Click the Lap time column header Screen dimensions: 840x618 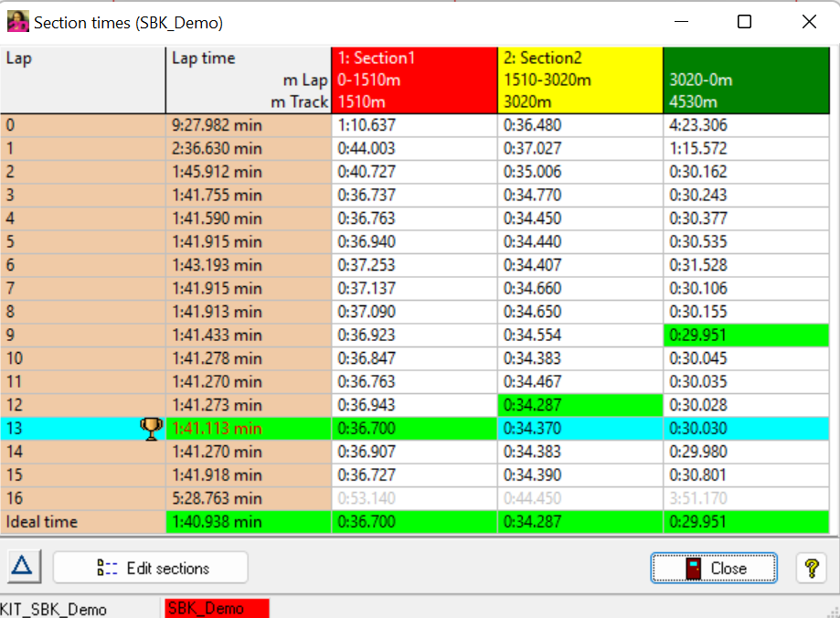click(x=248, y=80)
